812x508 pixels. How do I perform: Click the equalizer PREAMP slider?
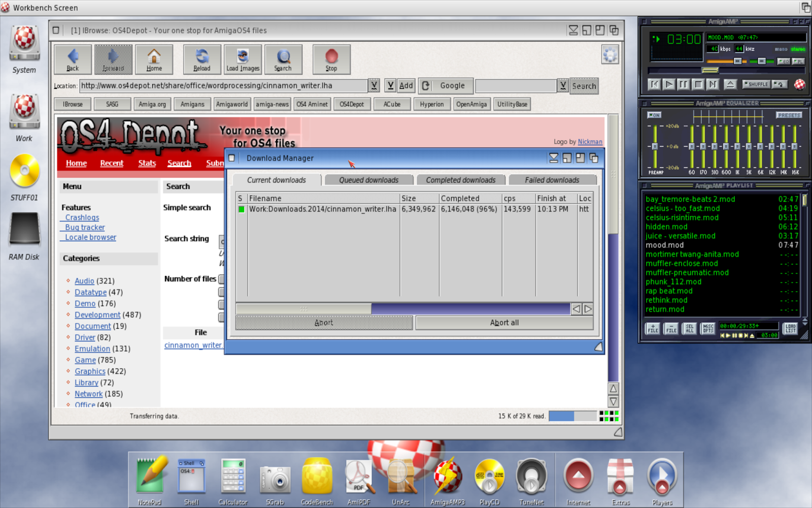coord(655,146)
